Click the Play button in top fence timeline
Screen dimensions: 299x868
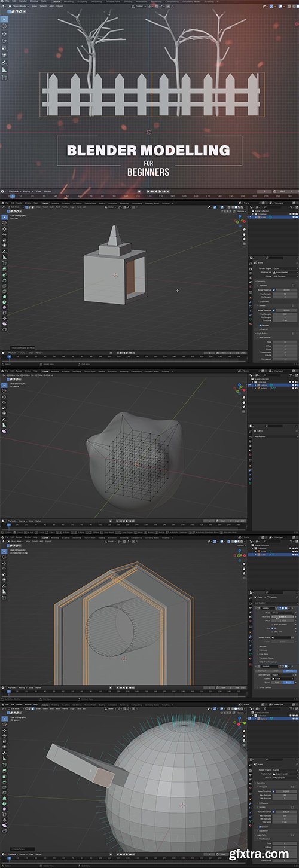(x=160, y=191)
